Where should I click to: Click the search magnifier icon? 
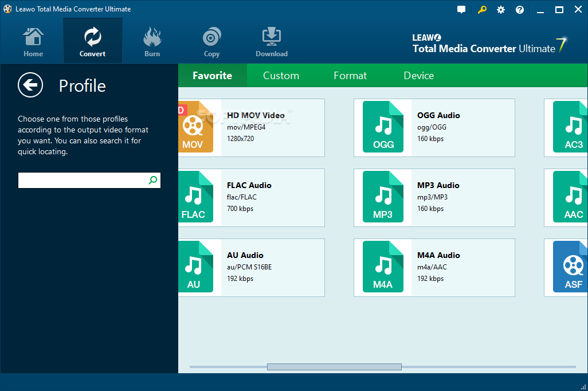[152, 180]
